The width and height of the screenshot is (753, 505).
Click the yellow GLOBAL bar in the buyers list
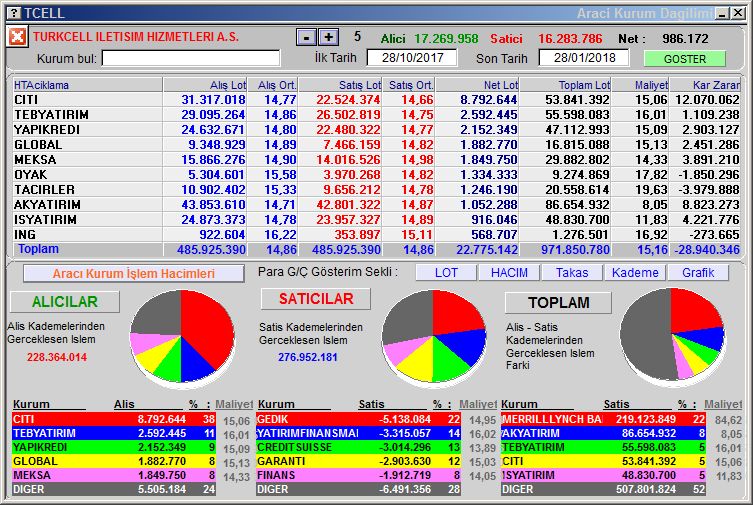pos(114,461)
